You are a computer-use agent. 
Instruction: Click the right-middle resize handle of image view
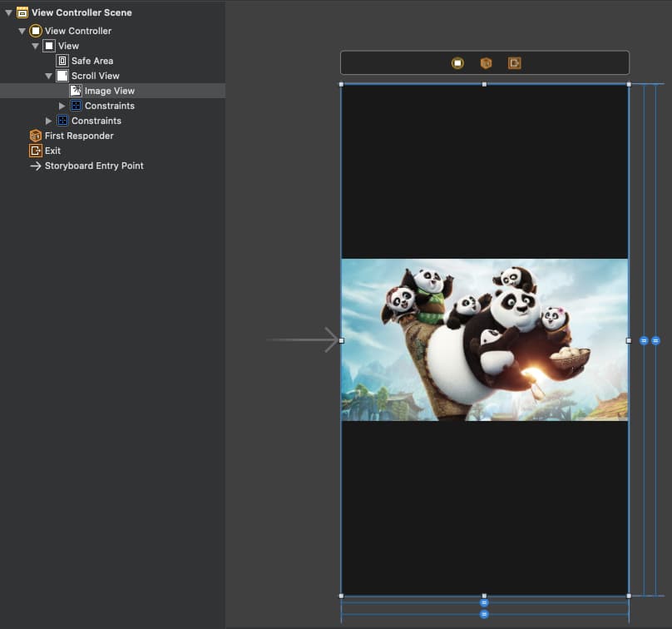coord(629,340)
